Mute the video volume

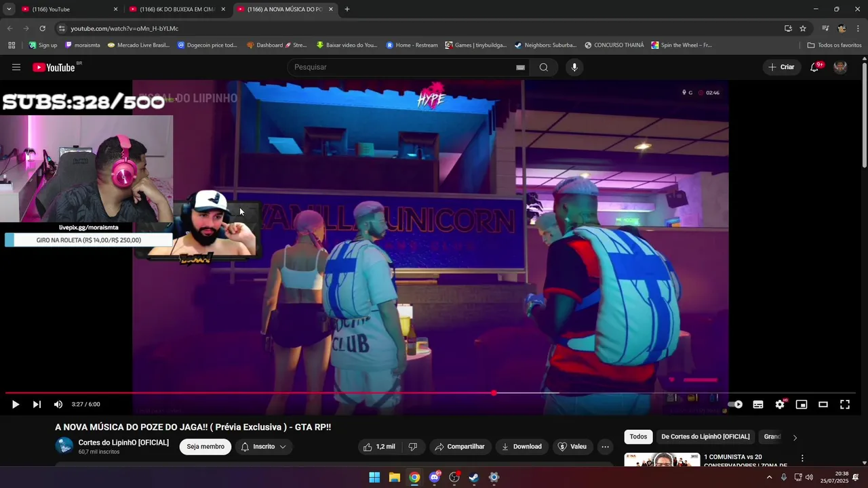[58, 405]
